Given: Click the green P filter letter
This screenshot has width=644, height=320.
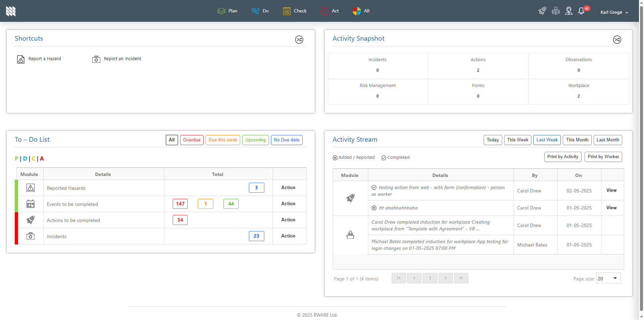Looking at the screenshot, I should [x=16, y=158].
